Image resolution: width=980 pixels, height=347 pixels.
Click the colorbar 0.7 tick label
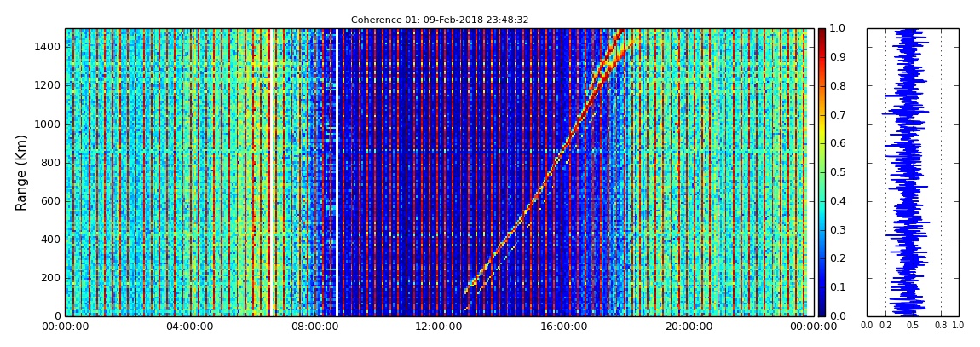(836, 115)
